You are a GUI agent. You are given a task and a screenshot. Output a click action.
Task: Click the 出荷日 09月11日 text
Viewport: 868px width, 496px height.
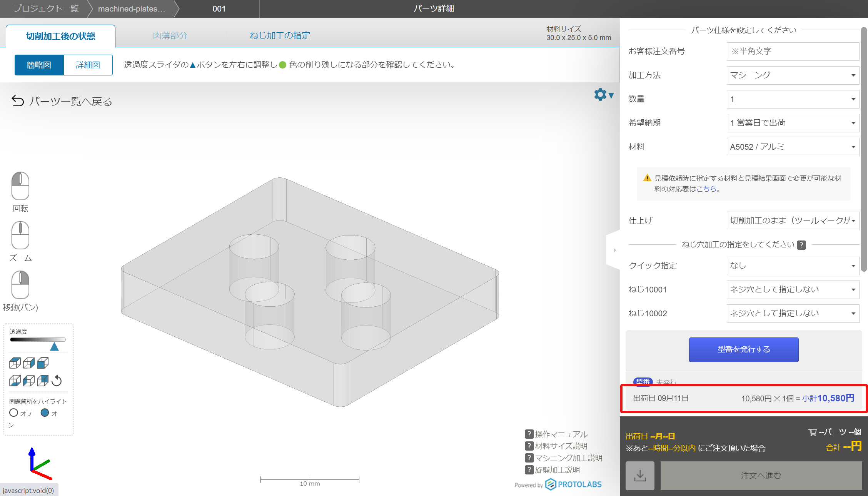pos(661,398)
